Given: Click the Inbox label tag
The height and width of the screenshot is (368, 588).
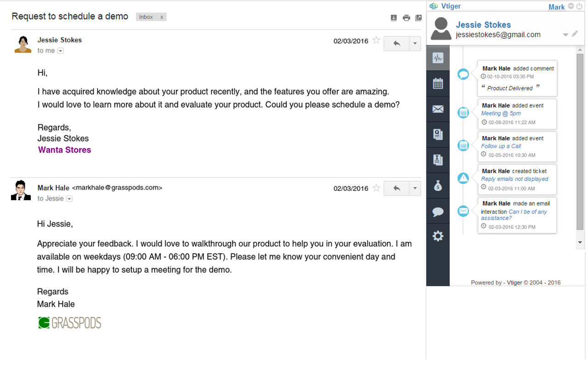Looking at the screenshot, I should (145, 17).
